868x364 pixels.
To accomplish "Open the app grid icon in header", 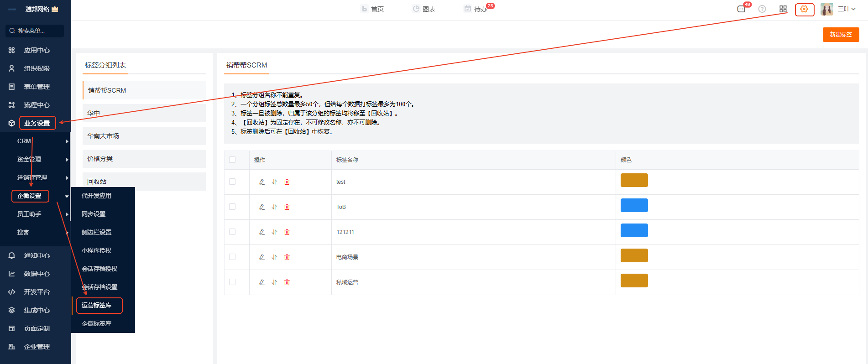I will pos(783,9).
